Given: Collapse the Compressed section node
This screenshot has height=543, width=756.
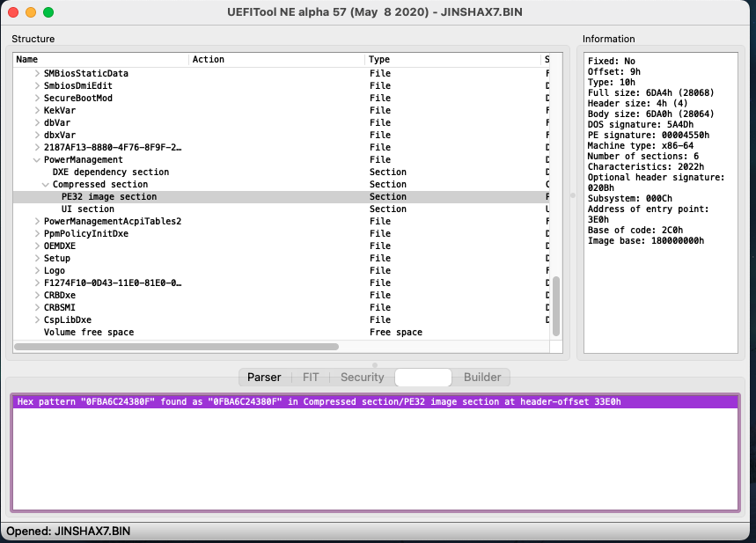Looking at the screenshot, I should click(x=45, y=184).
